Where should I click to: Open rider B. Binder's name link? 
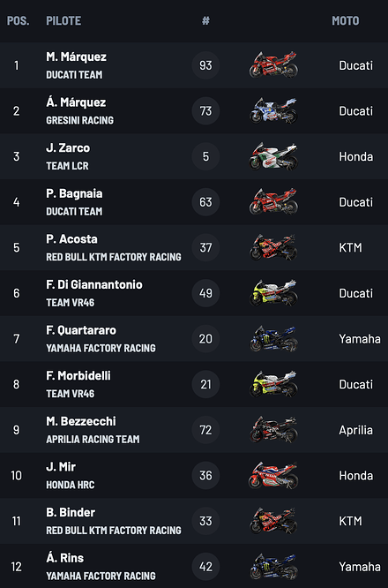pyautogui.click(x=71, y=513)
